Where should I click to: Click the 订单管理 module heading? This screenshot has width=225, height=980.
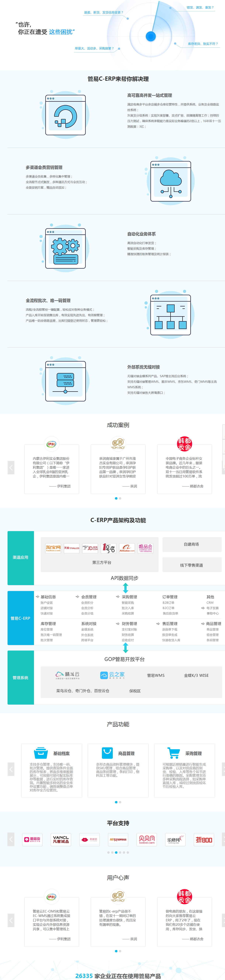click(170, 597)
